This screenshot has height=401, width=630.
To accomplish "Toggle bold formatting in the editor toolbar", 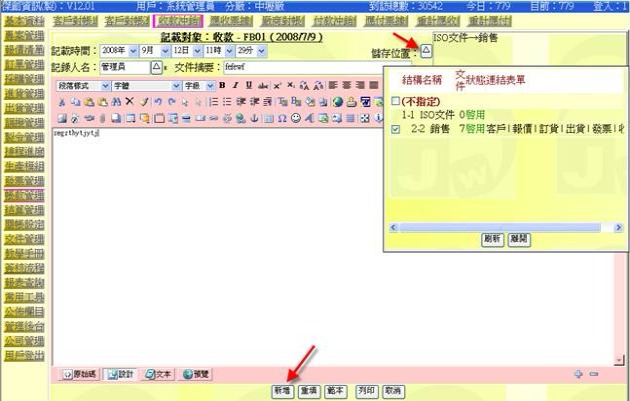I will (x=222, y=86).
